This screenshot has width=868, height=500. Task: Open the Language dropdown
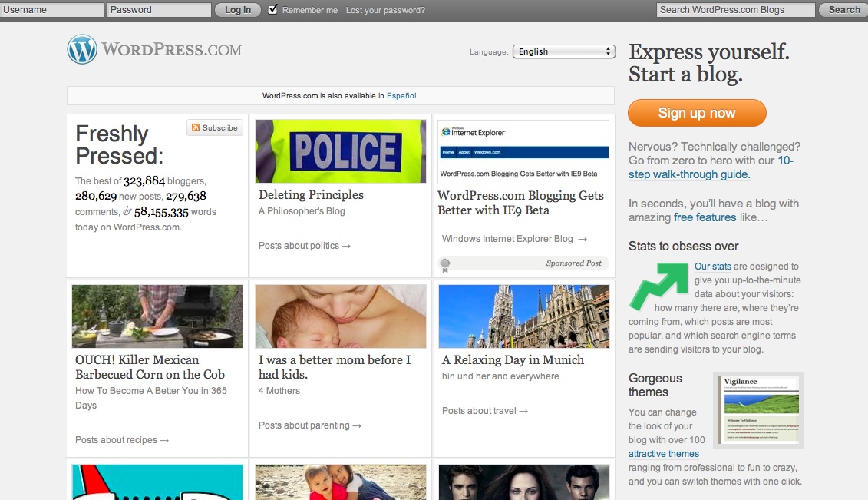(x=563, y=51)
